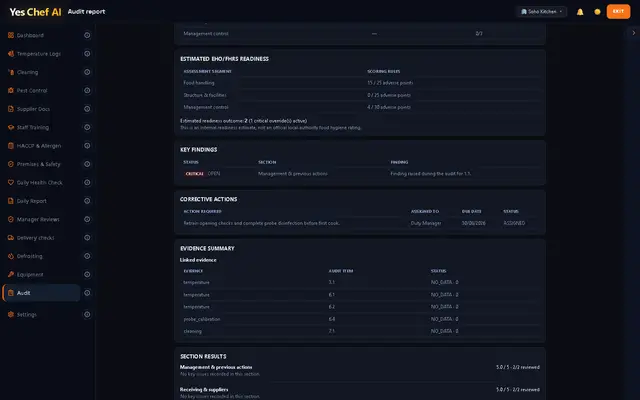Go to Daily Report in sidebar
This screenshot has height=400, width=640.
tap(41, 201)
